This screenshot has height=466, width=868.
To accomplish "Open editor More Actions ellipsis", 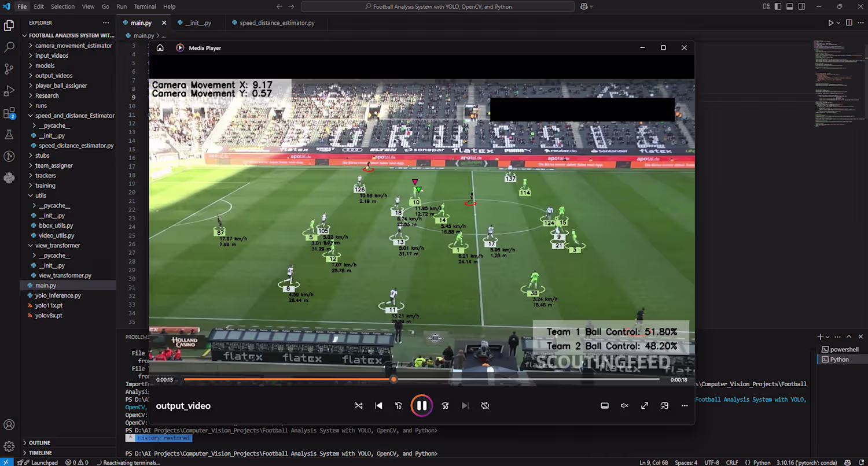I will pos(860,23).
